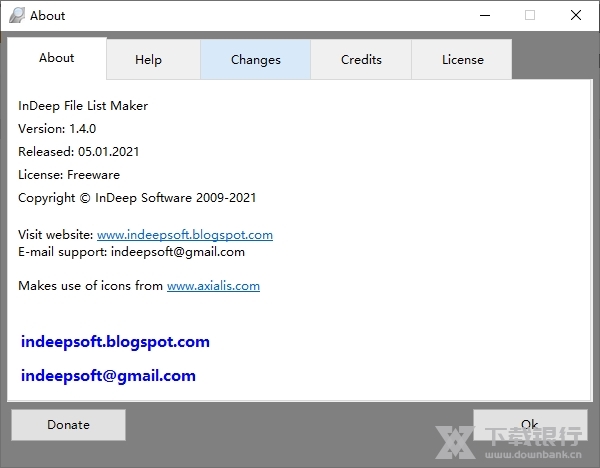Viewport: 600px width, 468px height.
Task: Close the About dialog window
Action: tap(576, 15)
